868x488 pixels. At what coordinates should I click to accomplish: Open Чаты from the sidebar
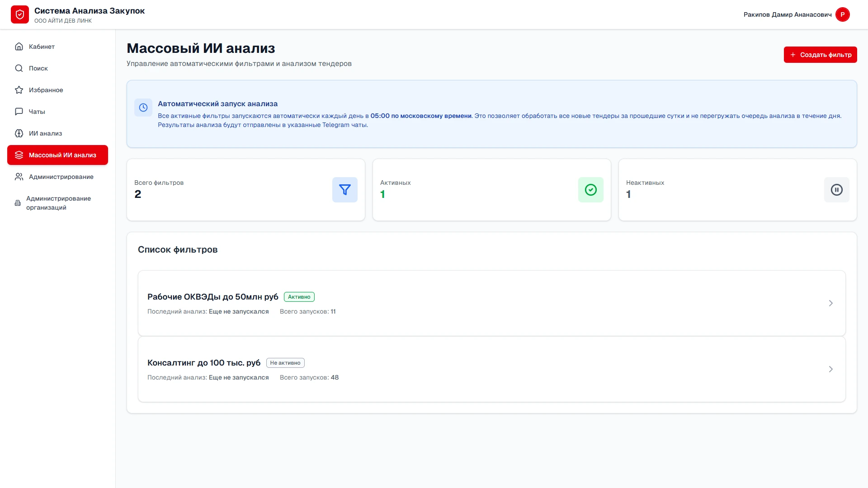[37, 112]
